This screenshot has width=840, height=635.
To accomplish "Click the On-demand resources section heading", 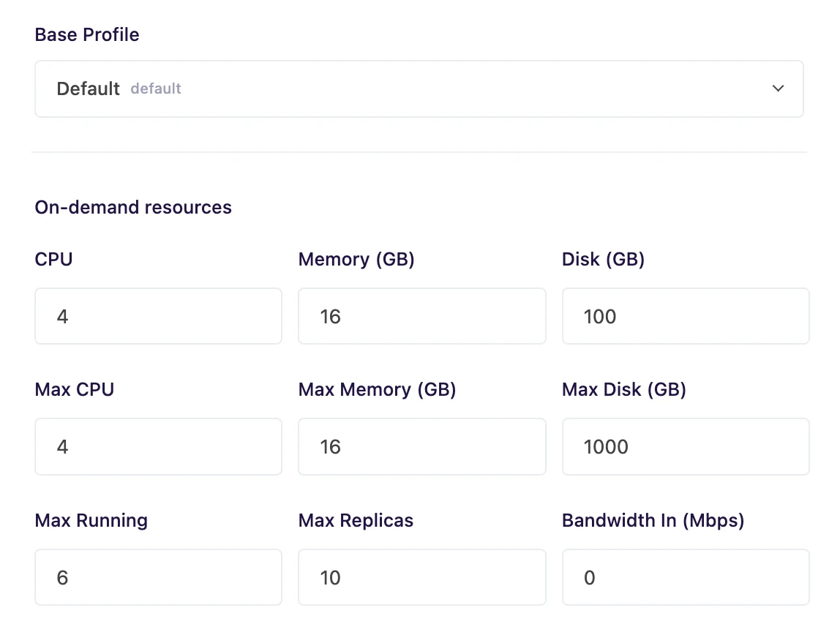I will [x=132, y=207].
